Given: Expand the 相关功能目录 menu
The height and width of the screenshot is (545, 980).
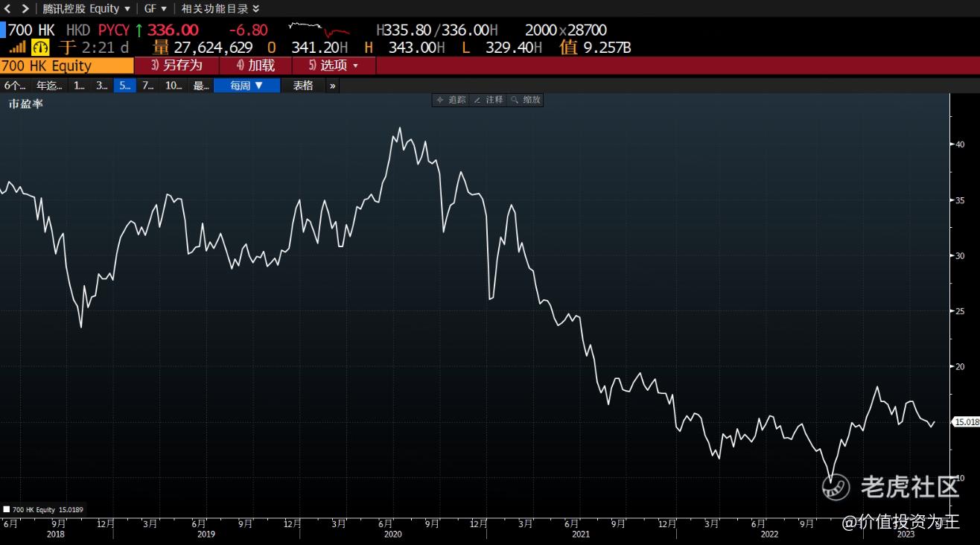Looking at the screenshot, I should 221,9.
